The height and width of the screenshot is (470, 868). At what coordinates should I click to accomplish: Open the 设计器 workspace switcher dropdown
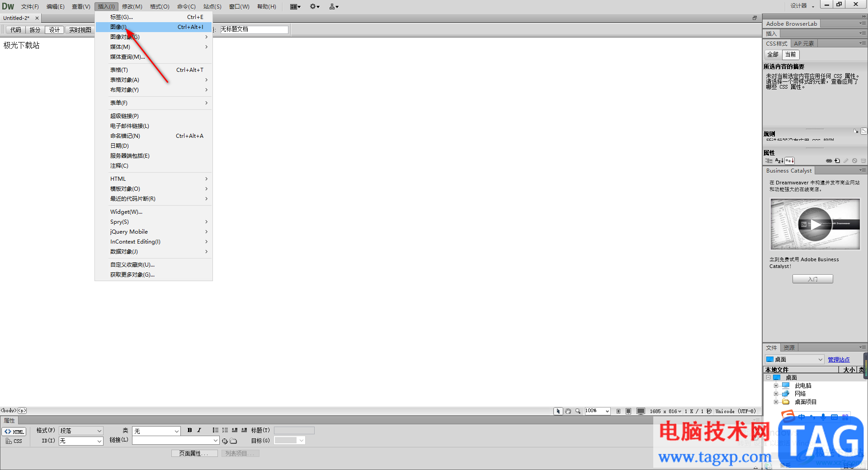(802, 6)
